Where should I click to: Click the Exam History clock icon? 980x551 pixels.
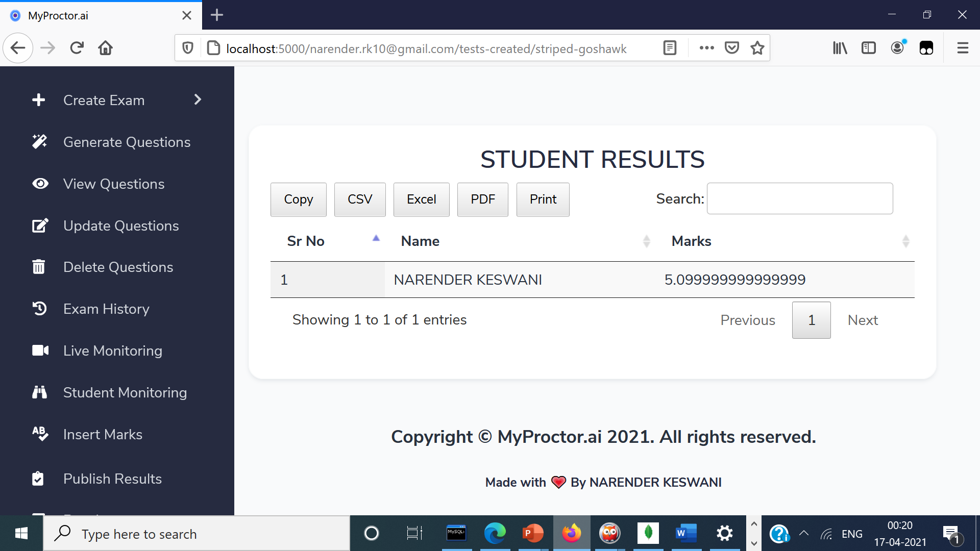[x=39, y=309]
